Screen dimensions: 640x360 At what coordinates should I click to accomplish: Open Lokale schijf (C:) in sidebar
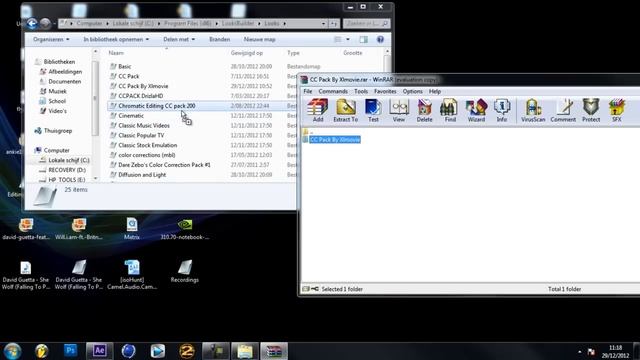[69, 160]
